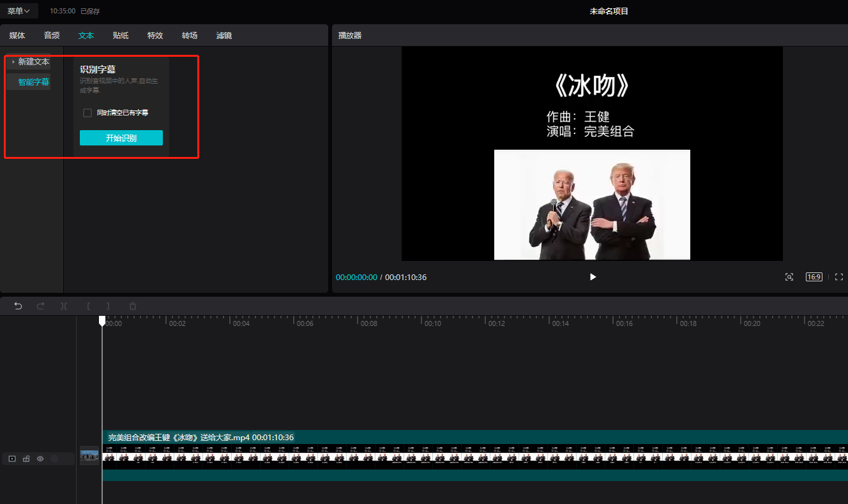
Task: Switch to the 媒体 tab
Action: click(x=17, y=36)
